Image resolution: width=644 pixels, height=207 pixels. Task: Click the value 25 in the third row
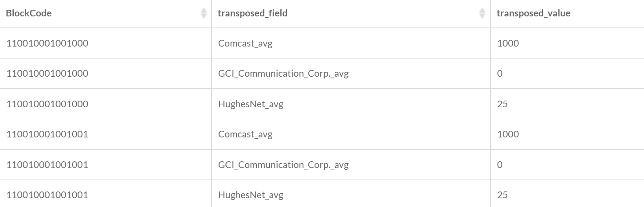tap(503, 104)
